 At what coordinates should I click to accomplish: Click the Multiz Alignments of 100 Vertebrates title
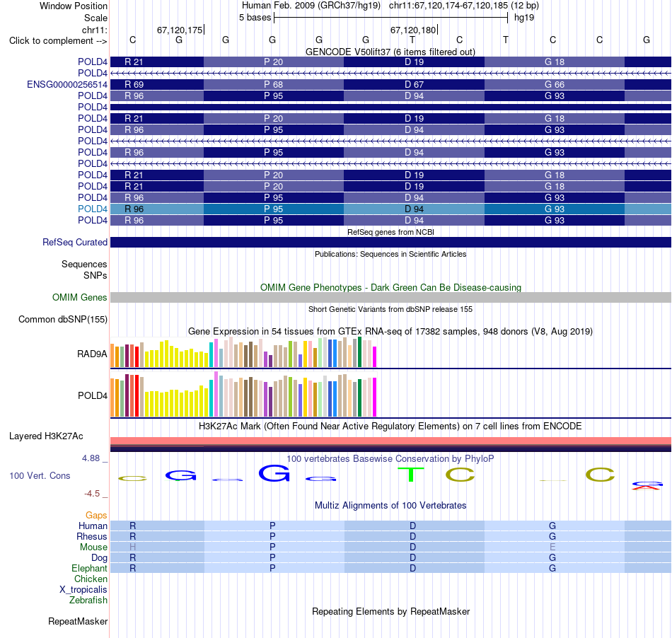(x=390, y=506)
